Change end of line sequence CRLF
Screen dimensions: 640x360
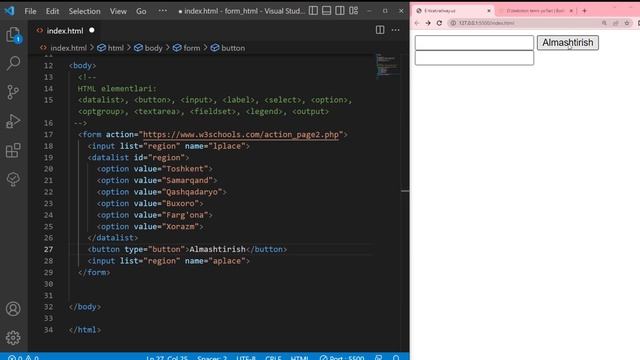tap(273, 357)
